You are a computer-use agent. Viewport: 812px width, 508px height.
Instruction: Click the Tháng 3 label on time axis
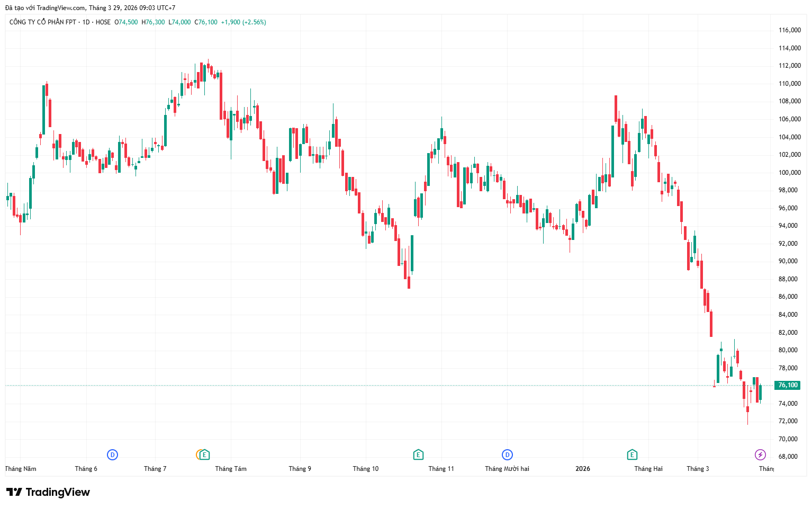pyautogui.click(x=698, y=469)
